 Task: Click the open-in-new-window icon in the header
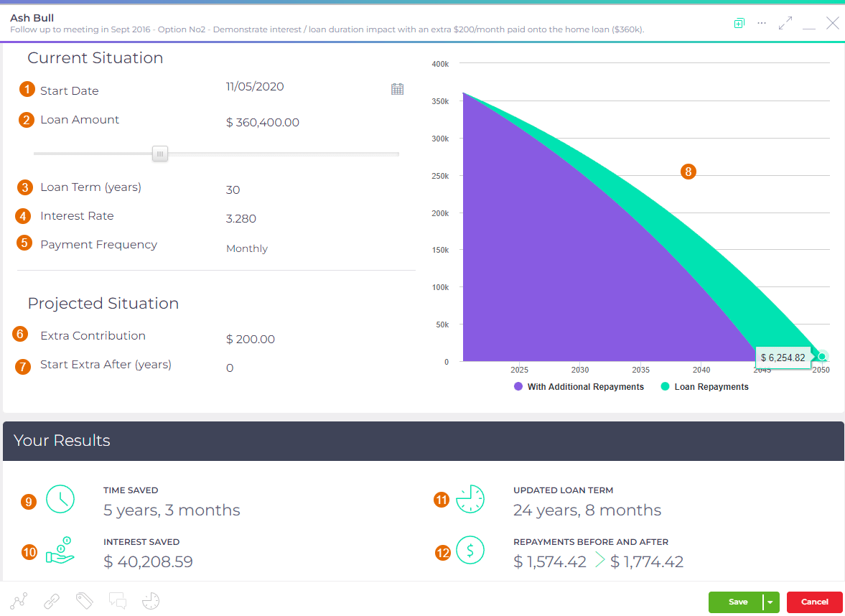[x=739, y=23]
